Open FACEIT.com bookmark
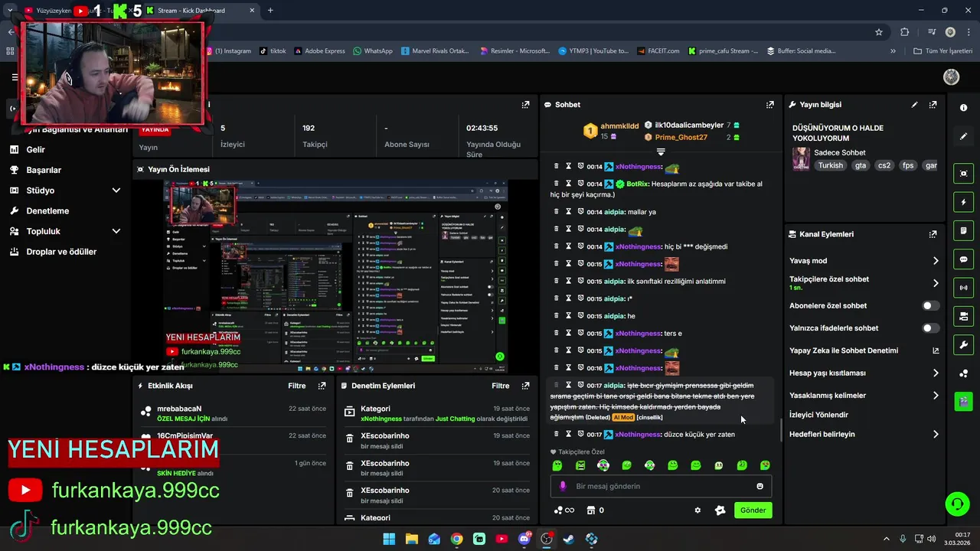980x551 pixels. tap(658, 51)
